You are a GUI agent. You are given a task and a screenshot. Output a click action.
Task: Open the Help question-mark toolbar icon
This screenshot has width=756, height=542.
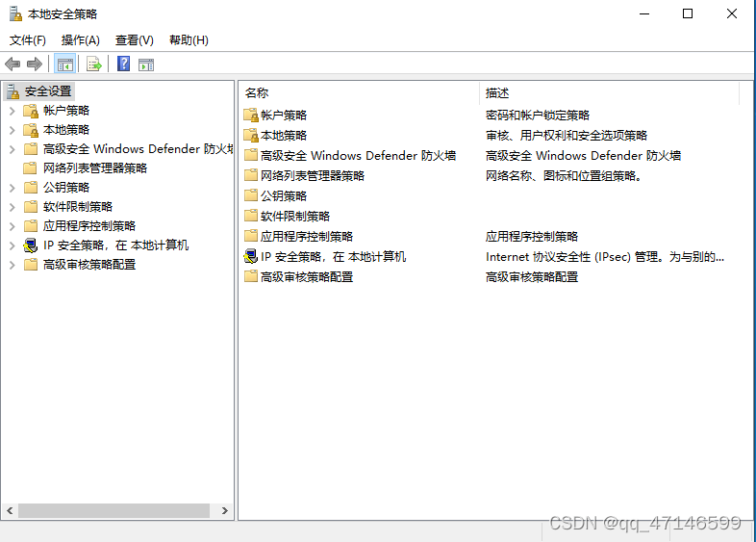123,64
